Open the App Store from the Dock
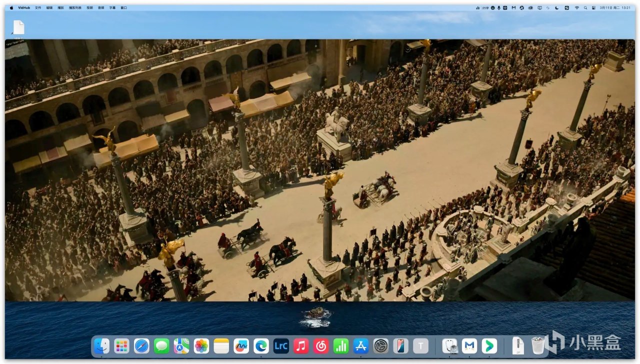640x364 pixels. coord(361,346)
